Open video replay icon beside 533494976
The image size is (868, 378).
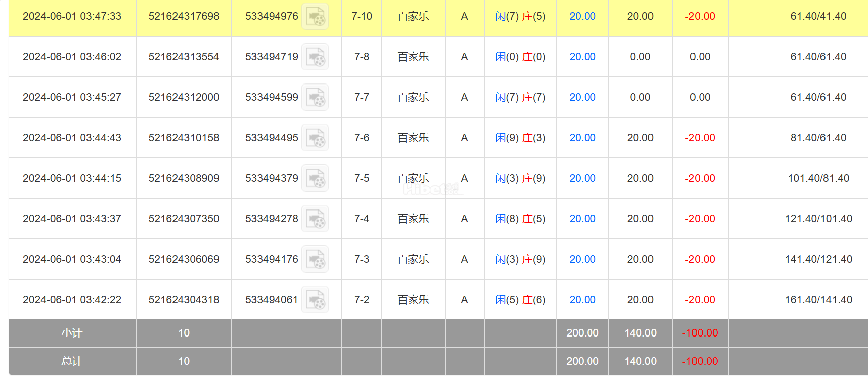(315, 16)
